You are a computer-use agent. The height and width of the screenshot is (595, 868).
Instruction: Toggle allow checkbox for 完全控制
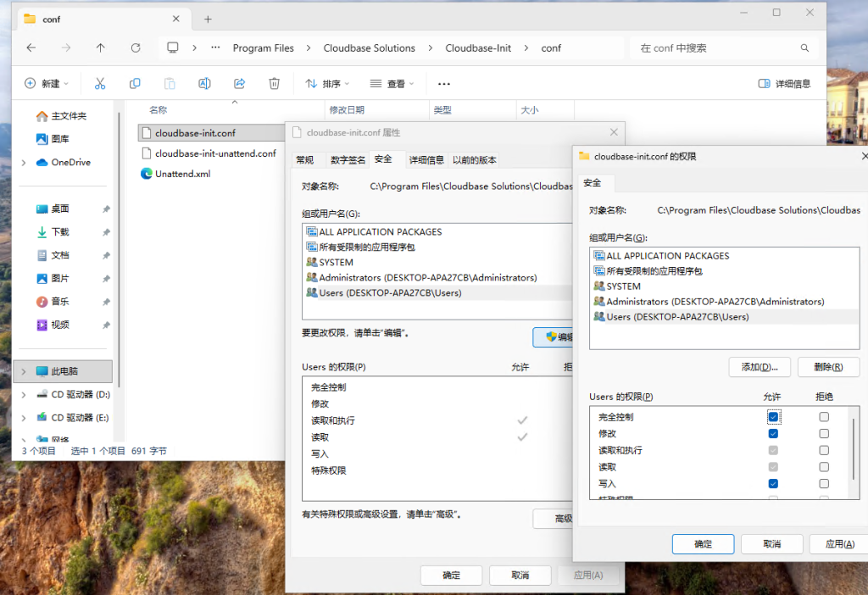[x=773, y=417]
